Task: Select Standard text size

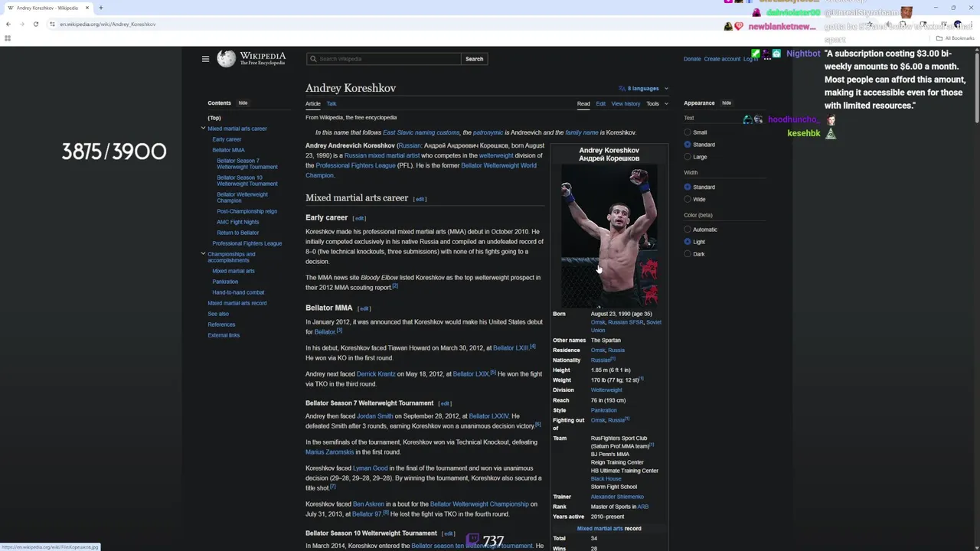Action: (688, 145)
